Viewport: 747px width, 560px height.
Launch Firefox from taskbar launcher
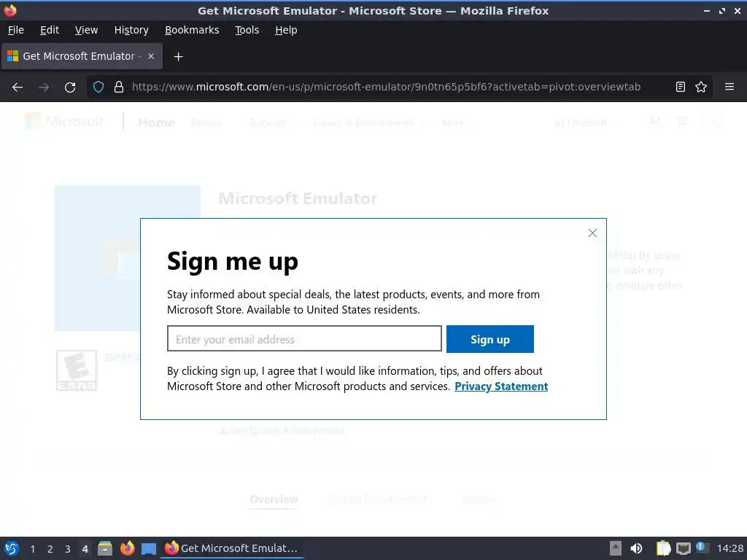click(x=127, y=548)
